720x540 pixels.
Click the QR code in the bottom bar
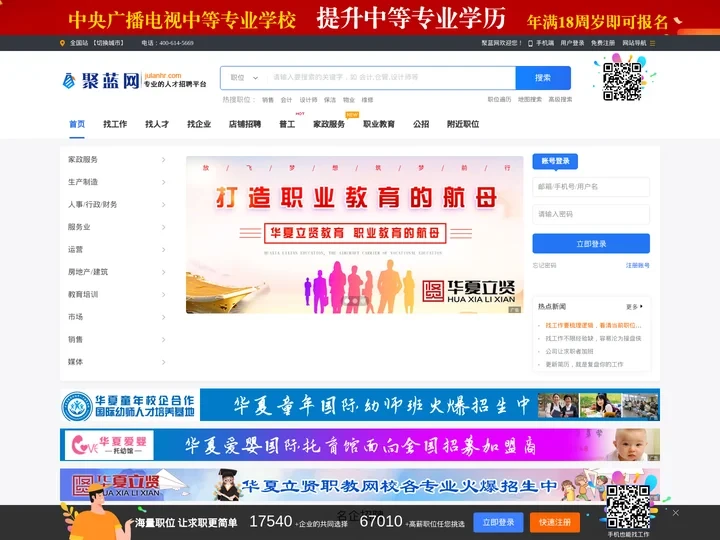(628, 506)
